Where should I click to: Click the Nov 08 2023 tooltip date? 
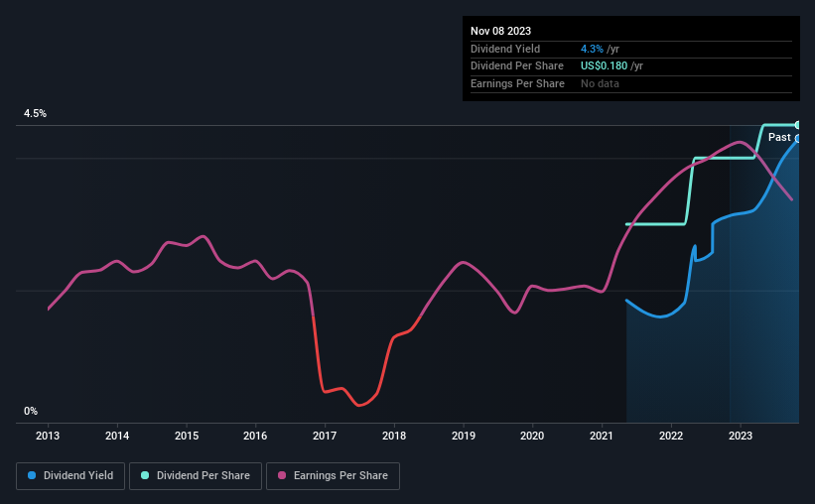click(500, 31)
